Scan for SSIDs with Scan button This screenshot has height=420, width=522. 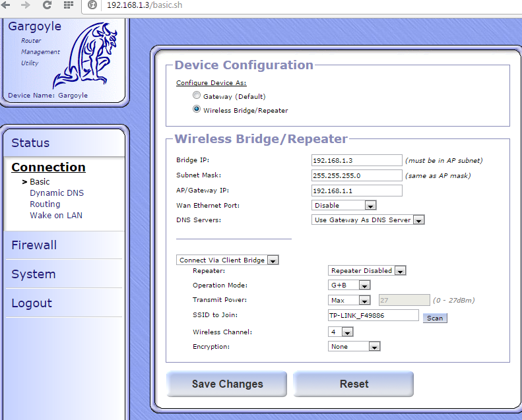(x=435, y=318)
